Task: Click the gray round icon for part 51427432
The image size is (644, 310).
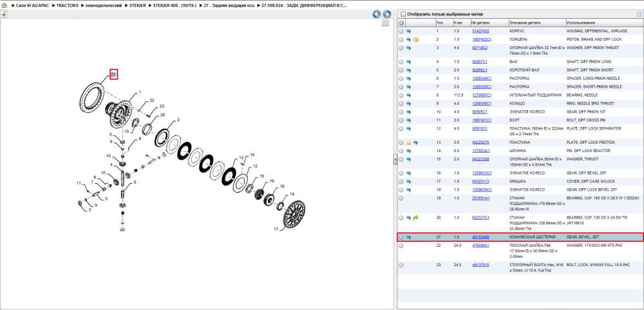Action: click(401, 31)
